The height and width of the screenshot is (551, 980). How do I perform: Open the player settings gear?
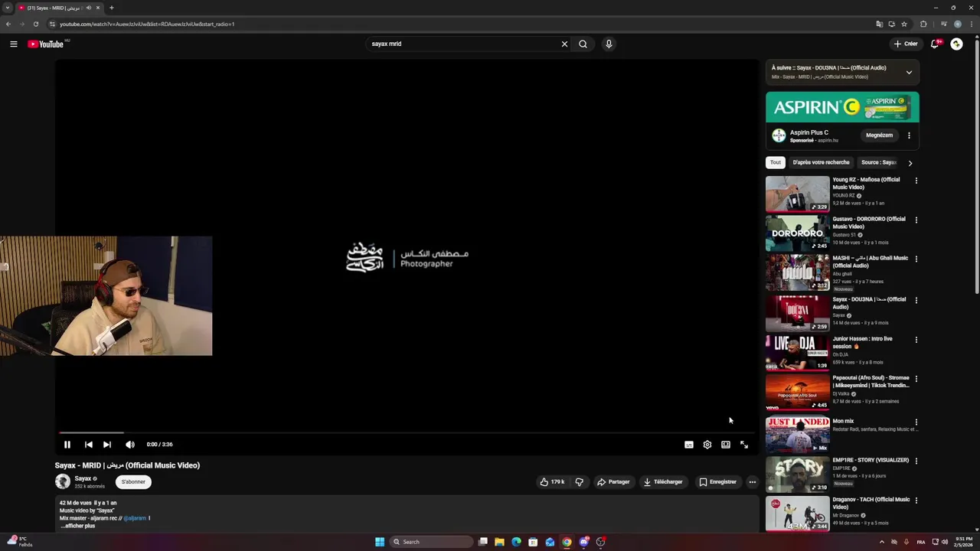[707, 445]
